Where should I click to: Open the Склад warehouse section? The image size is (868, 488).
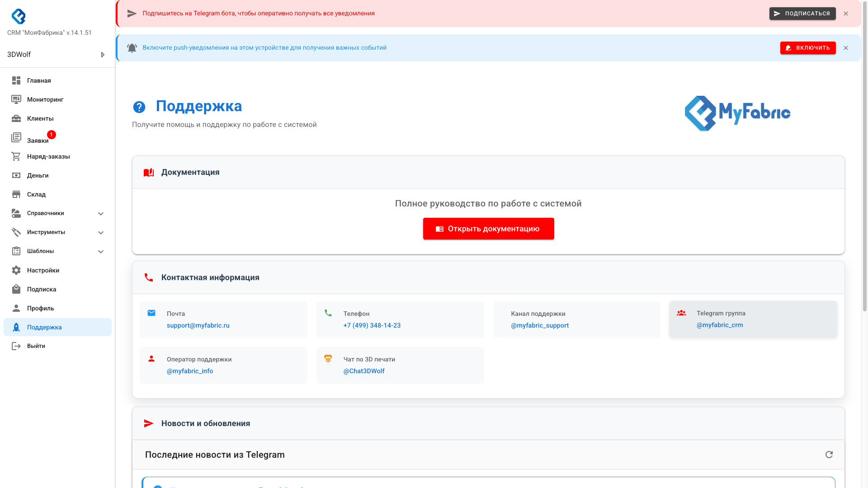(x=36, y=194)
